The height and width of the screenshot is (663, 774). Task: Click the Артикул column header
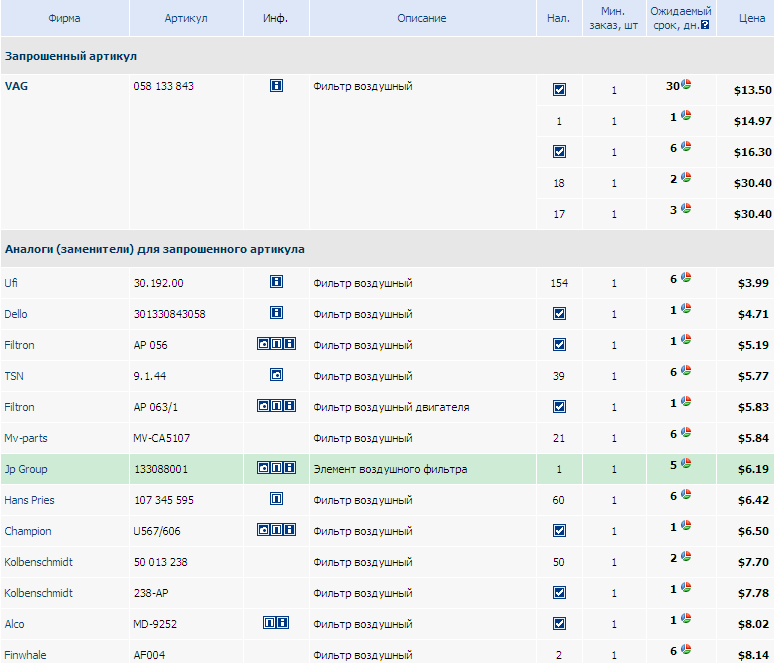click(x=186, y=18)
